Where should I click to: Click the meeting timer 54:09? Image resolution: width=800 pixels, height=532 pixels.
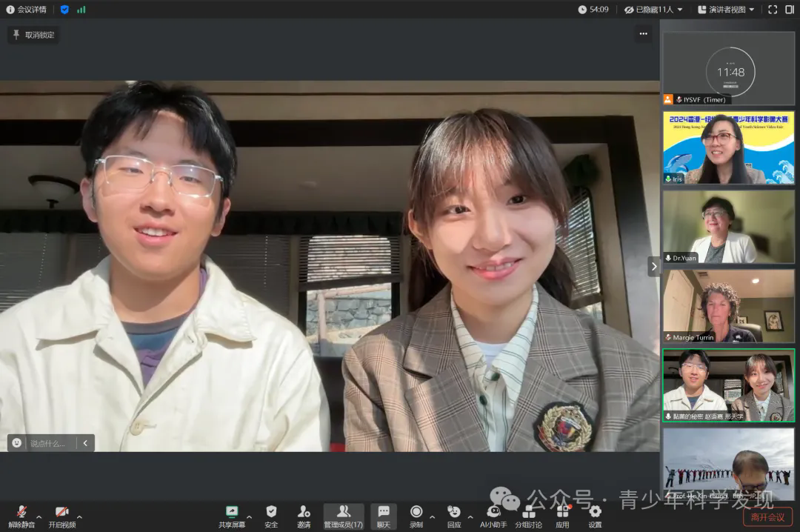pyautogui.click(x=593, y=9)
